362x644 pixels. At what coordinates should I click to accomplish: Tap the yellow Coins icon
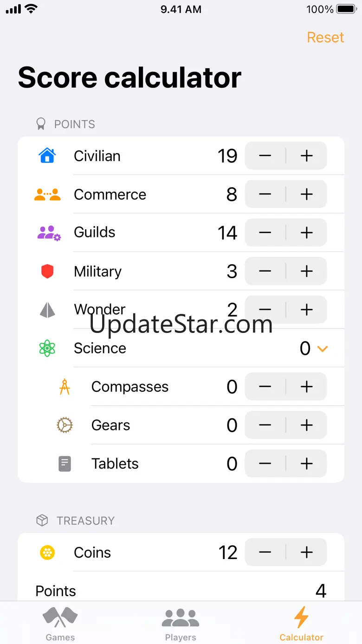click(x=47, y=553)
